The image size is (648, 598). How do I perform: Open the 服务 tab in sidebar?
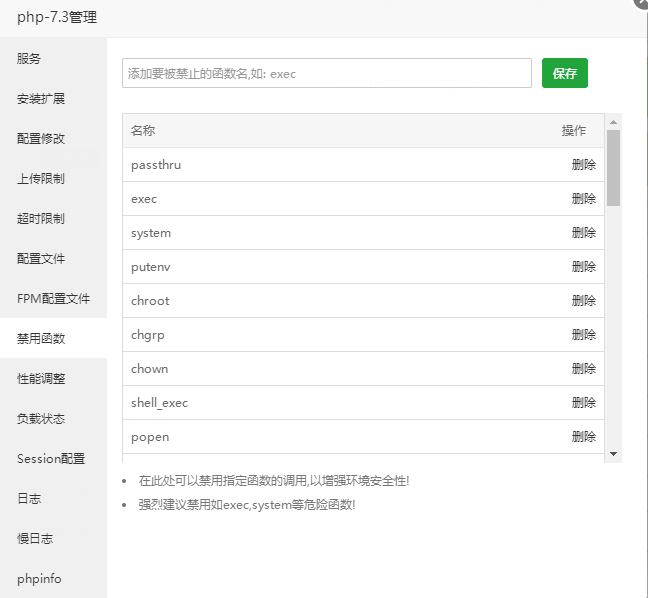click(x=29, y=59)
